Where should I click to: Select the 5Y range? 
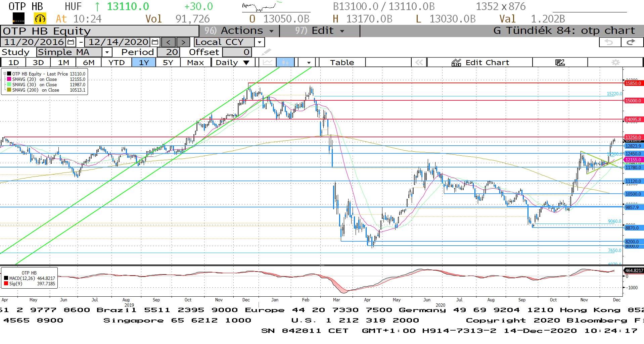(168, 62)
